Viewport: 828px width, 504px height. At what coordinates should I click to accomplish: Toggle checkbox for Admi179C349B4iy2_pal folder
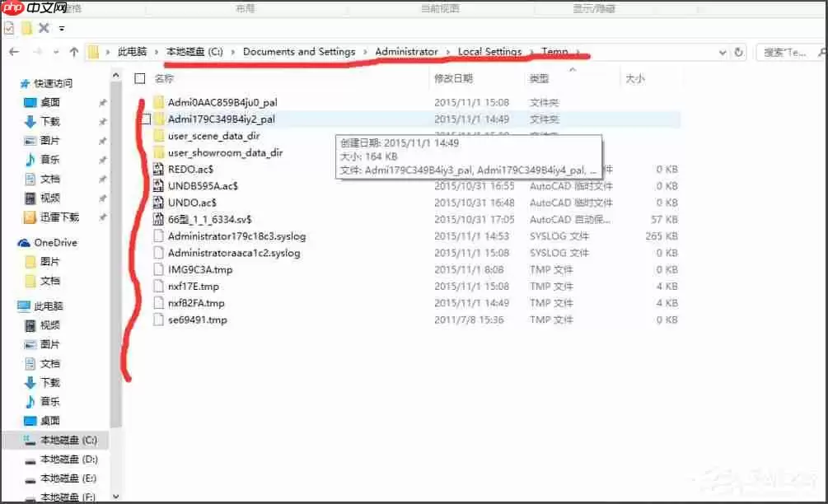[x=146, y=119]
